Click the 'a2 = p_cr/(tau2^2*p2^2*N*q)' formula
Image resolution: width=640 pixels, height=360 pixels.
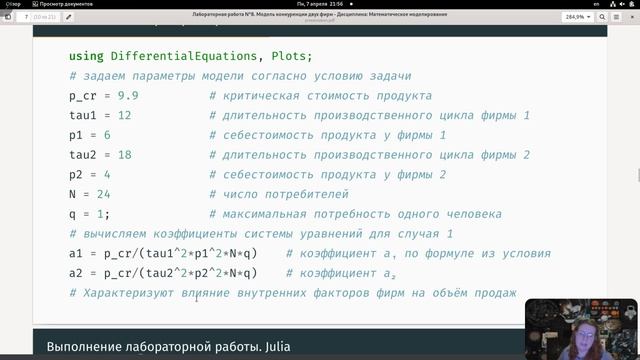tap(163, 273)
